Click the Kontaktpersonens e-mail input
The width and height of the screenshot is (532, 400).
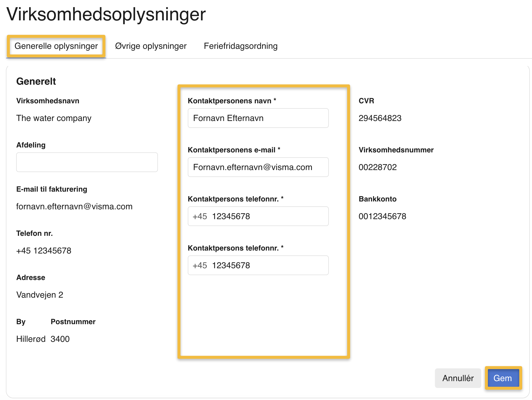[x=258, y=167]
